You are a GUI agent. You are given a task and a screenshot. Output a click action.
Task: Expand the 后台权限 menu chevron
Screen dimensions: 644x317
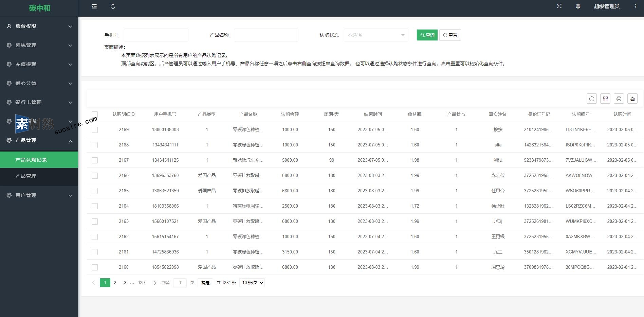pos(70,26)
